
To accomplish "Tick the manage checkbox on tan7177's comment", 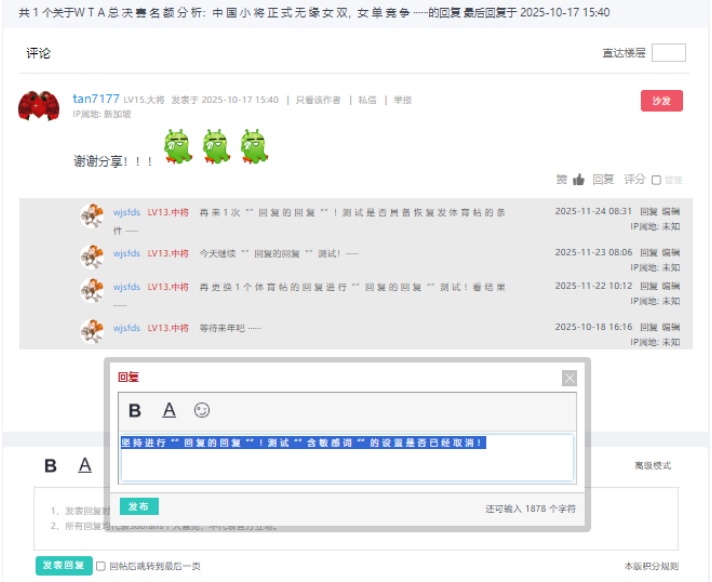I will pos(656,180).
